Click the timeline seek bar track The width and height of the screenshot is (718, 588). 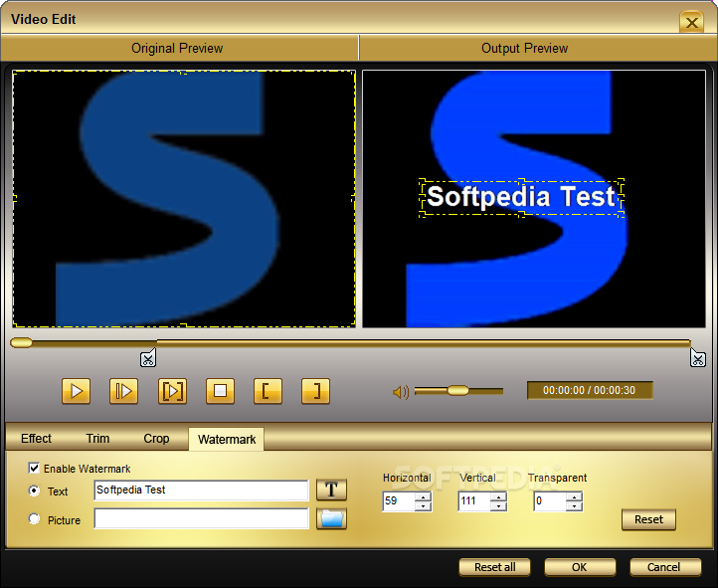tap(350, 342)
